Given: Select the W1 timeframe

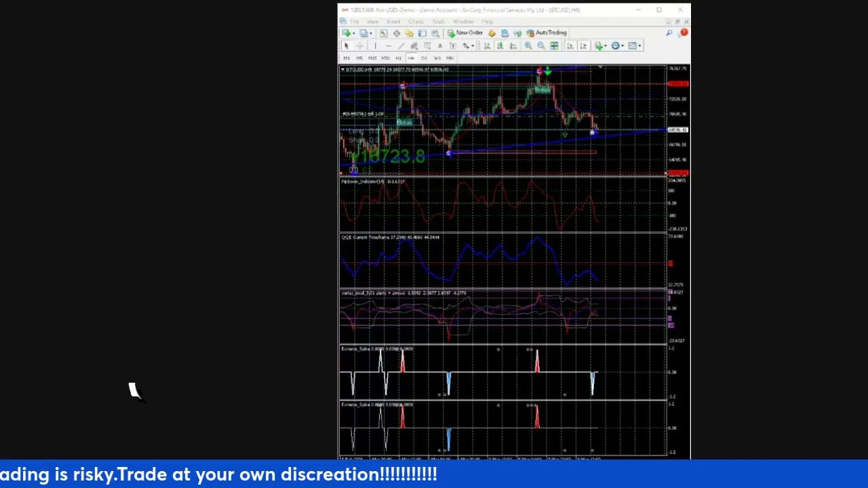Looking at the screenshot, I should [x=437, y=58].
